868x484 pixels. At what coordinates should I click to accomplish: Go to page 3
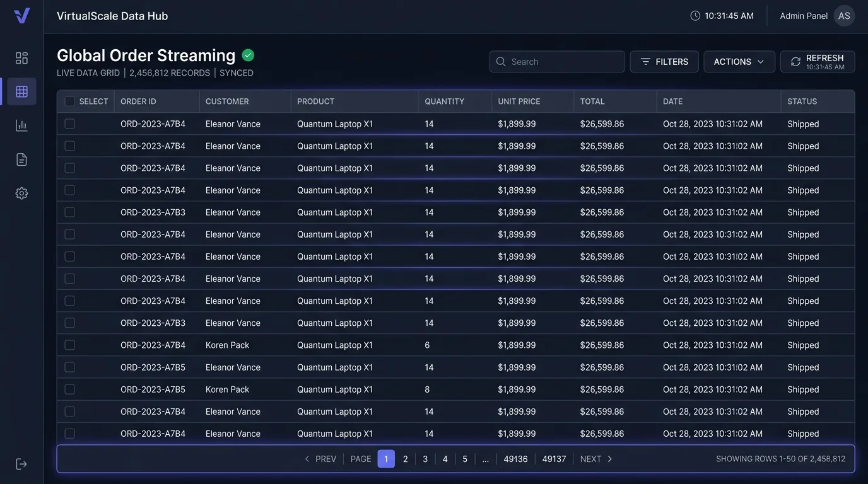pyautogui.click(x=425, y=459)
